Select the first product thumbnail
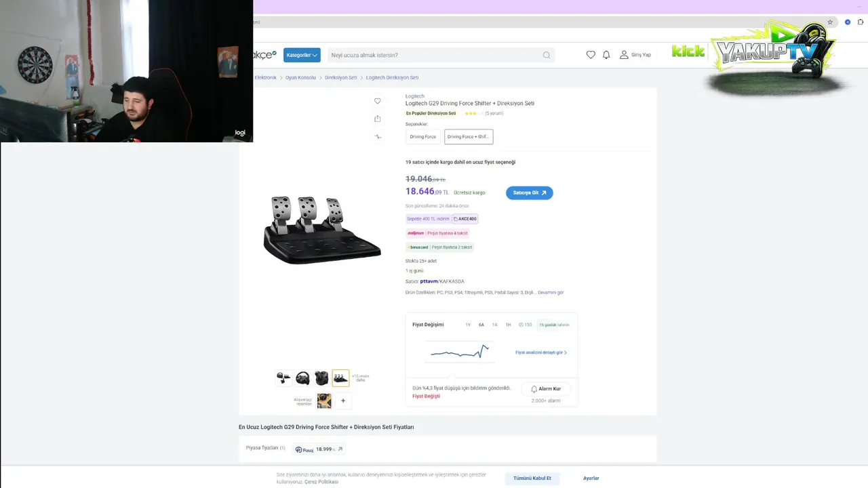This screenshot has width=868, height=488. point(283,378)
